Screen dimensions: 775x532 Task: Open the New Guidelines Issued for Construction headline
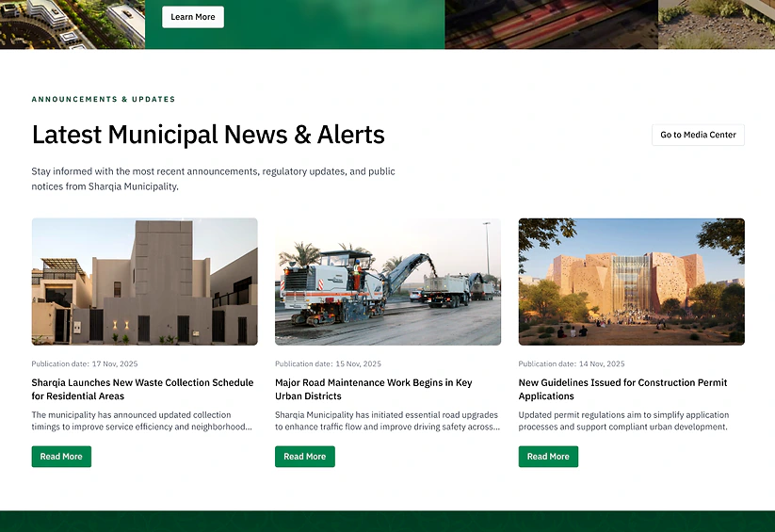[x=622, y=389]
